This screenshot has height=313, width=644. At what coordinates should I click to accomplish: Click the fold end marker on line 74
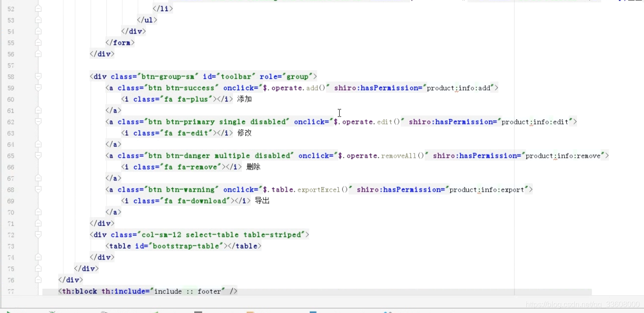pyautogui.click(x=38, y=257)
